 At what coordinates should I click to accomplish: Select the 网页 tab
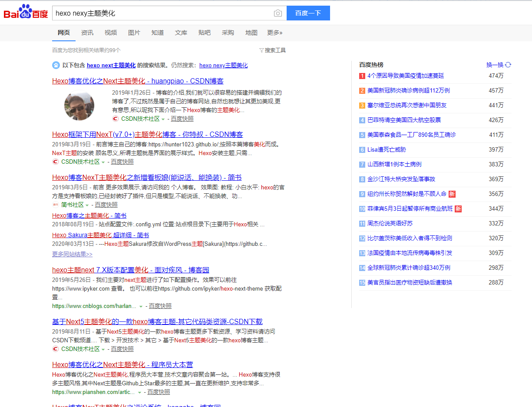pos(64,33)
